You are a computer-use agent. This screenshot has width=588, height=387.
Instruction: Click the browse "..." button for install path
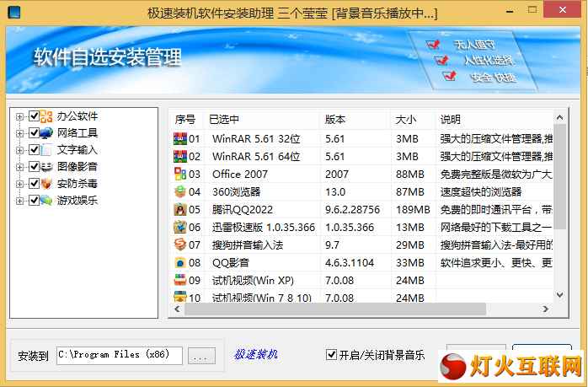pyautogui.click(x=201, y=356)
